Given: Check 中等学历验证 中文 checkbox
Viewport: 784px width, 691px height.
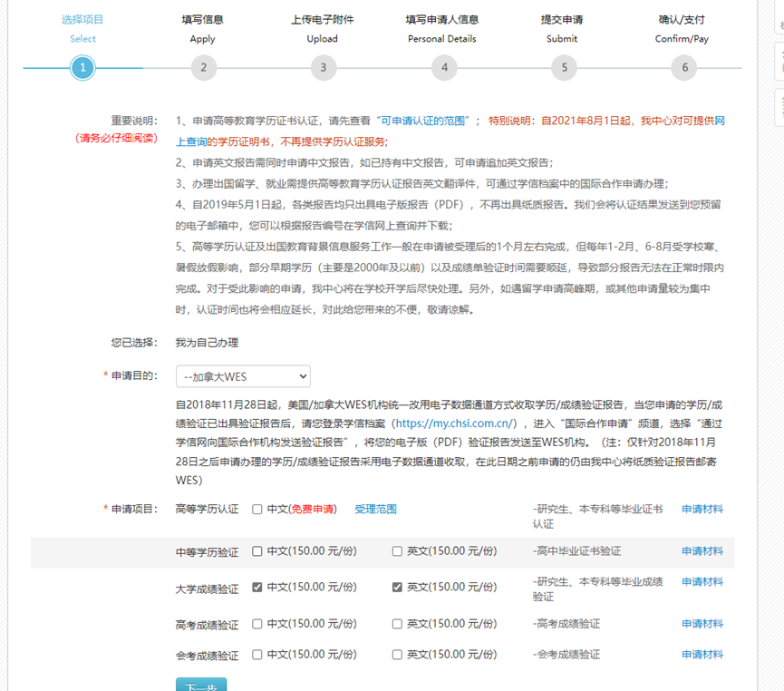Looking at the screenshot, I should (257, 551).
